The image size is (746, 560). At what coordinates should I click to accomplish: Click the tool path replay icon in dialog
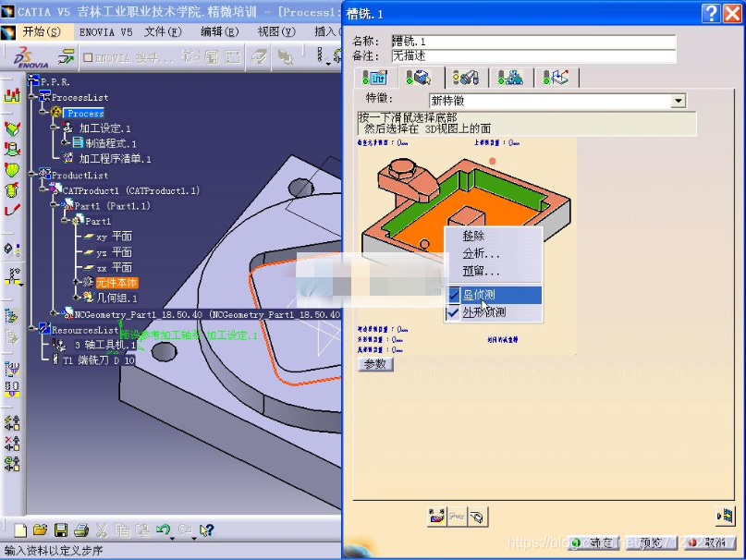pos(436,517)
